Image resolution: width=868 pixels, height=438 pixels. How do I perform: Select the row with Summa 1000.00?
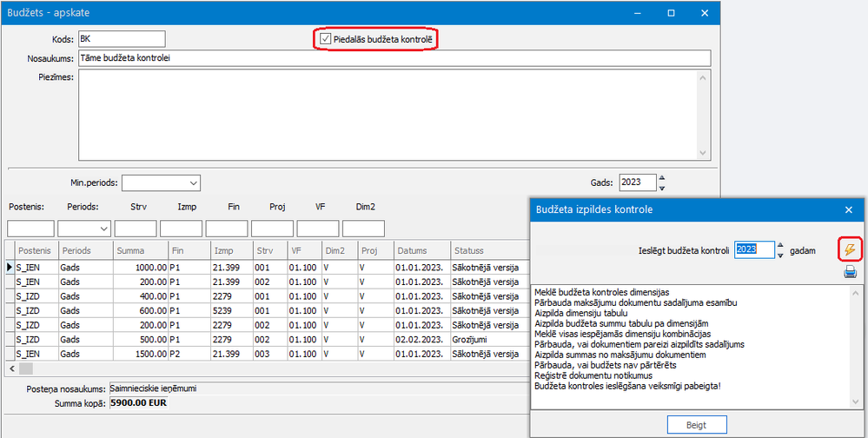tap(266, 267)
